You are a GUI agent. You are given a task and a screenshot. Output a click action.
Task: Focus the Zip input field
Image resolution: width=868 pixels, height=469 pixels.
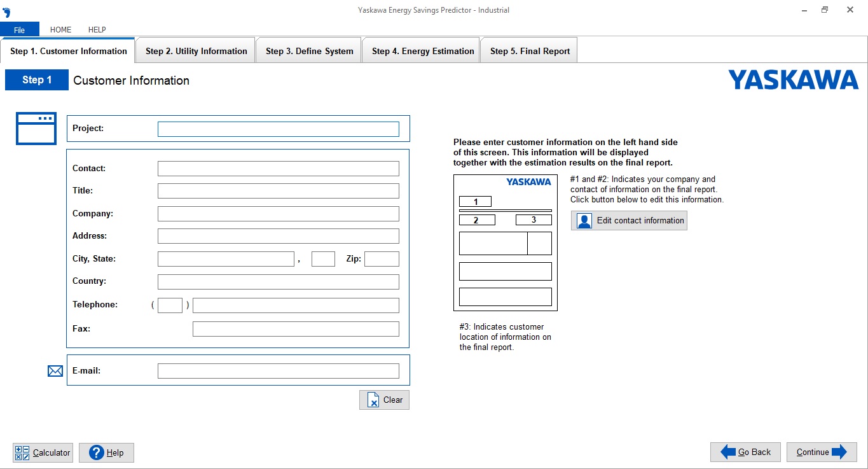coord(382,259)
